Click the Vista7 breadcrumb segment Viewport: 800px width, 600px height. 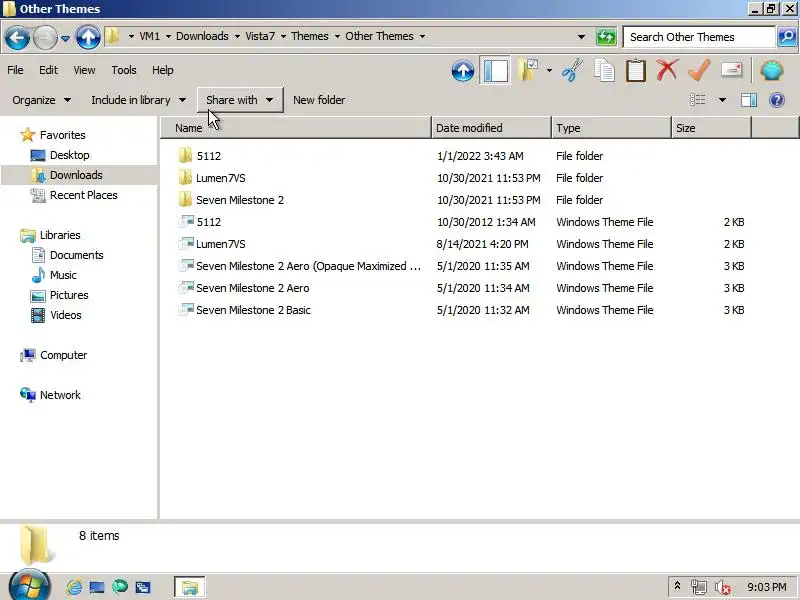(260, 36)
